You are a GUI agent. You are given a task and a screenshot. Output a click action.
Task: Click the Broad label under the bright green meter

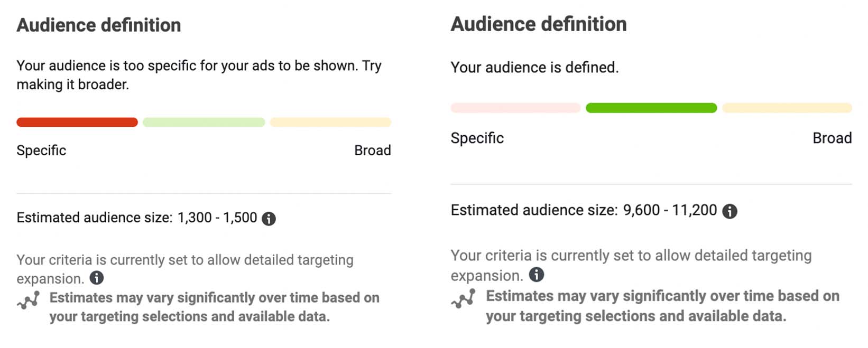pyautogui.click(x=832, y=138)
